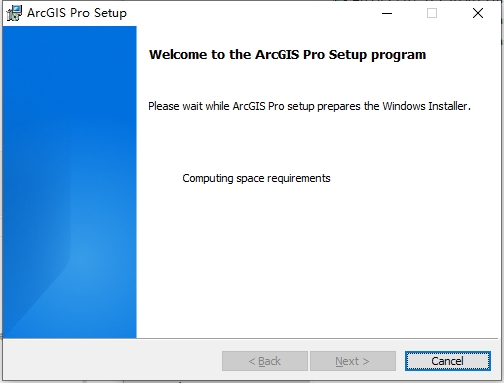Viewport: 504px width, 383px height.
Task: Minimize the ArcGIS Pro Setup window
Action: 387,13
